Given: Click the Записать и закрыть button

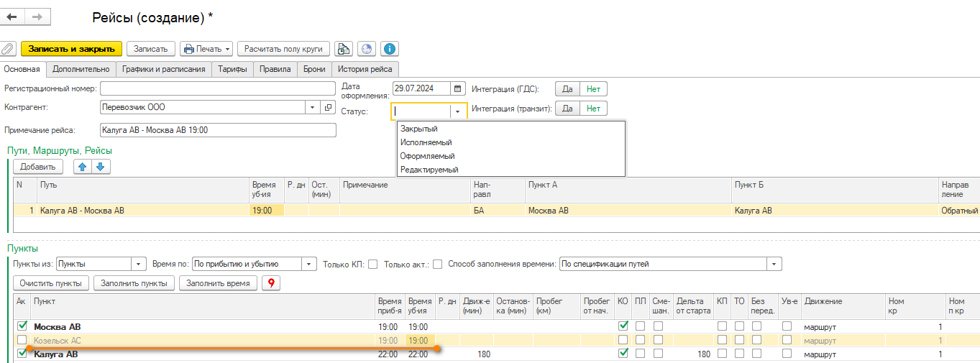Looking at the screenshot, I should point(71,49).
